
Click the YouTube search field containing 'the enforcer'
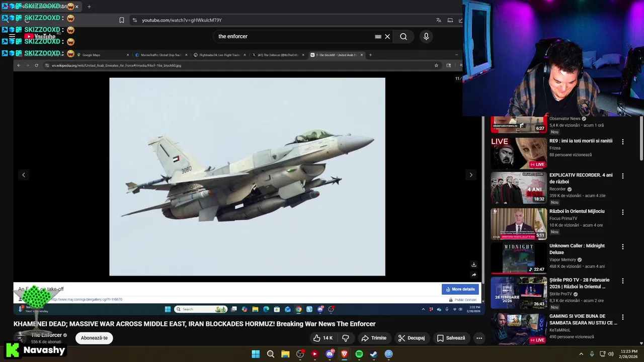pyautogui.click(x=294, y=36)
